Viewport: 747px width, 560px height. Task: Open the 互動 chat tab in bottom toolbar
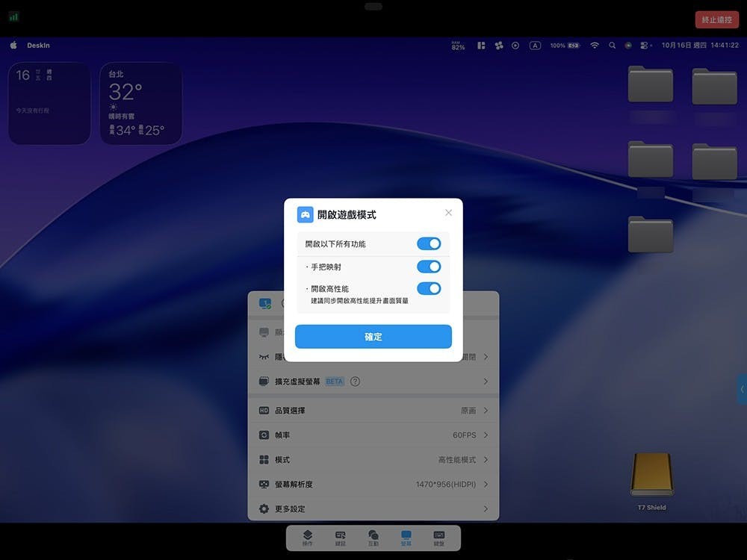point(373,538)
